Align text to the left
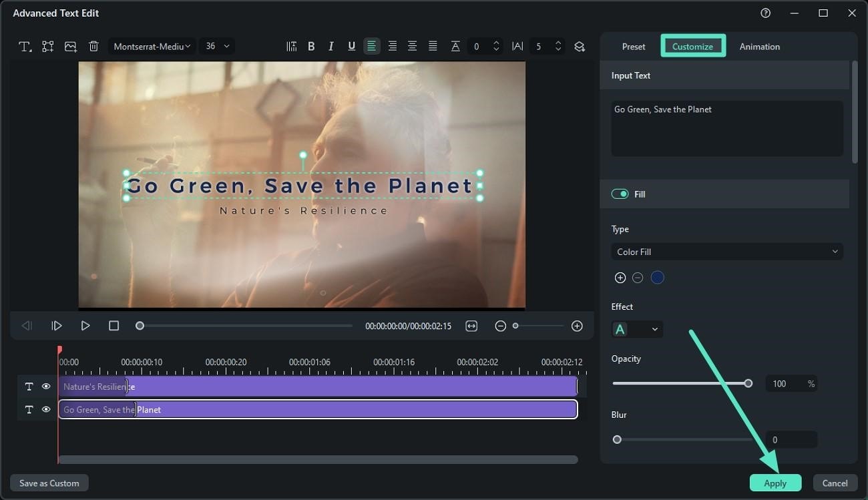 point(372,46)
